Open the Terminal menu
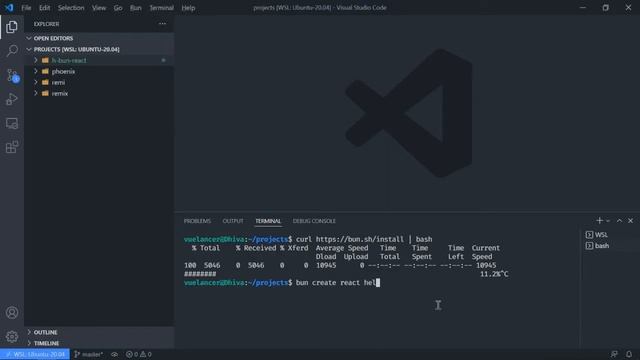This screenshot has width=640, height=360. pyautogui.click(x=161, y=8)
